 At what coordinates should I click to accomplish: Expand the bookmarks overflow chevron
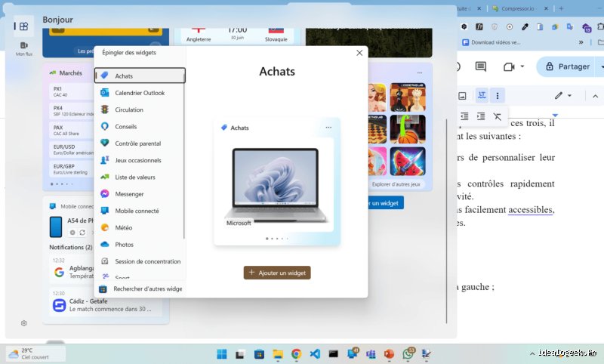click(581, 42)
